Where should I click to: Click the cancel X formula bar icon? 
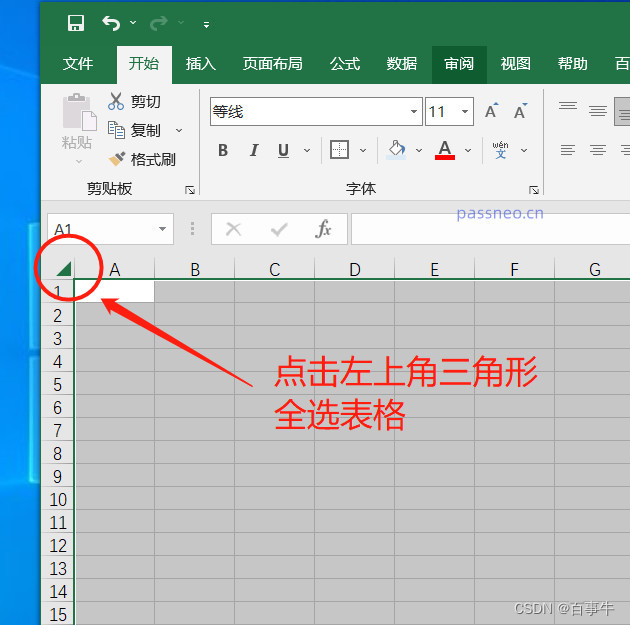233,229
